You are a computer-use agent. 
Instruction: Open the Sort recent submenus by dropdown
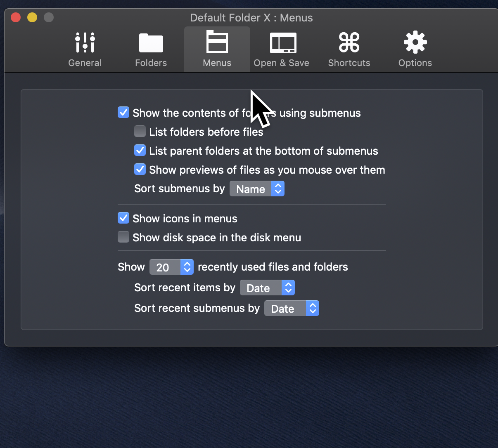(x=292, y=308)
